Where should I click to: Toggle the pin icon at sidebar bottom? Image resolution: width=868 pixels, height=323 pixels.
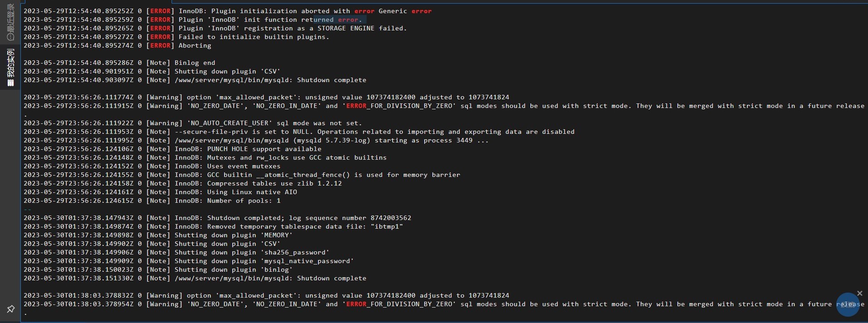pyautogui.click(x=10, y=309)
